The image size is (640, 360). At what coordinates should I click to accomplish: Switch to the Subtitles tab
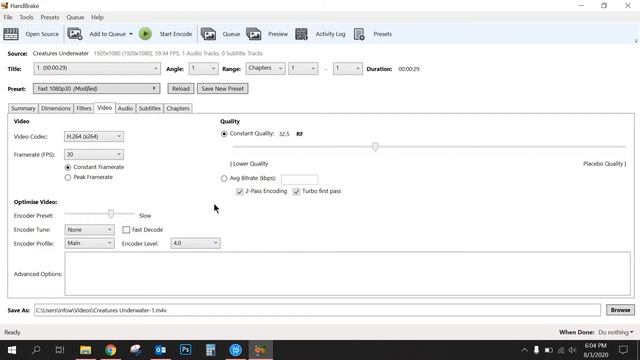pyautogui.click(x=150, y=109)
